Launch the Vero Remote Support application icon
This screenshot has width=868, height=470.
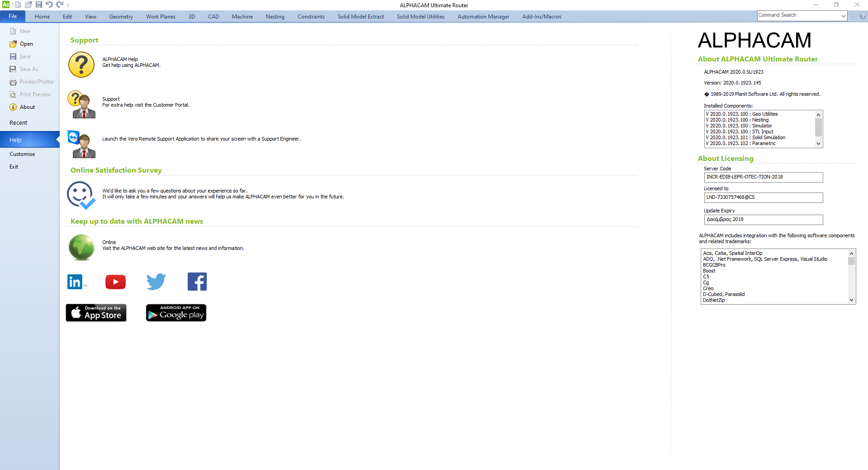(x=81, y=144)
